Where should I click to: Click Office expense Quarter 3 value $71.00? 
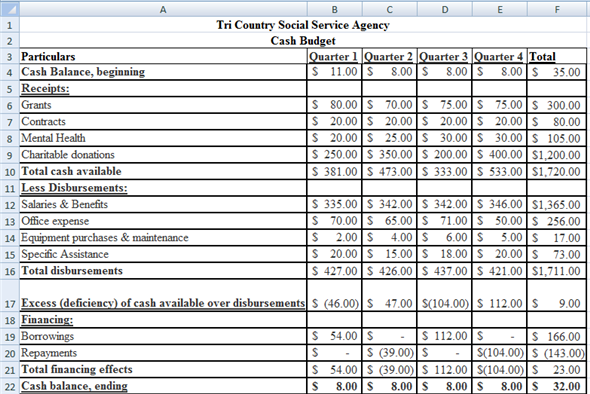tap(444, 221)
